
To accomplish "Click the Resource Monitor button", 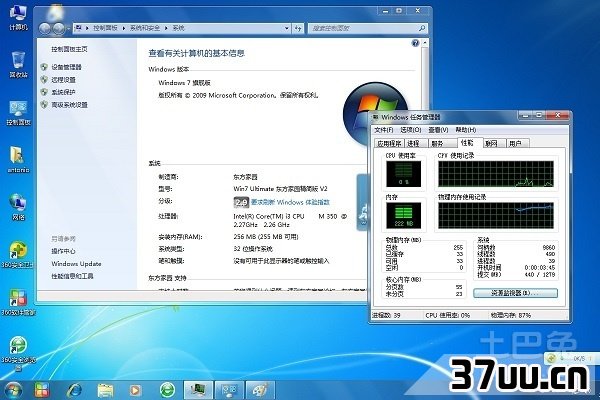I will (x=515, y=293).
